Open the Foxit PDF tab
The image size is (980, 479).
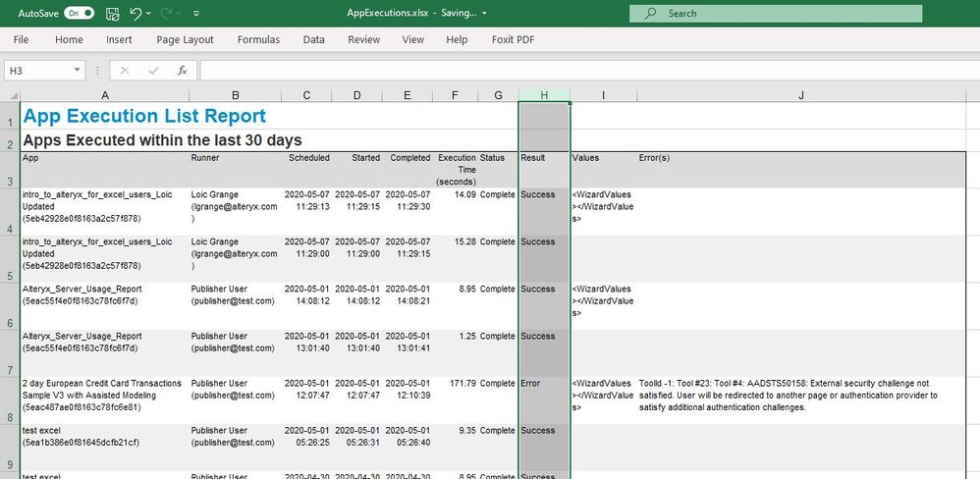[514, 39]
